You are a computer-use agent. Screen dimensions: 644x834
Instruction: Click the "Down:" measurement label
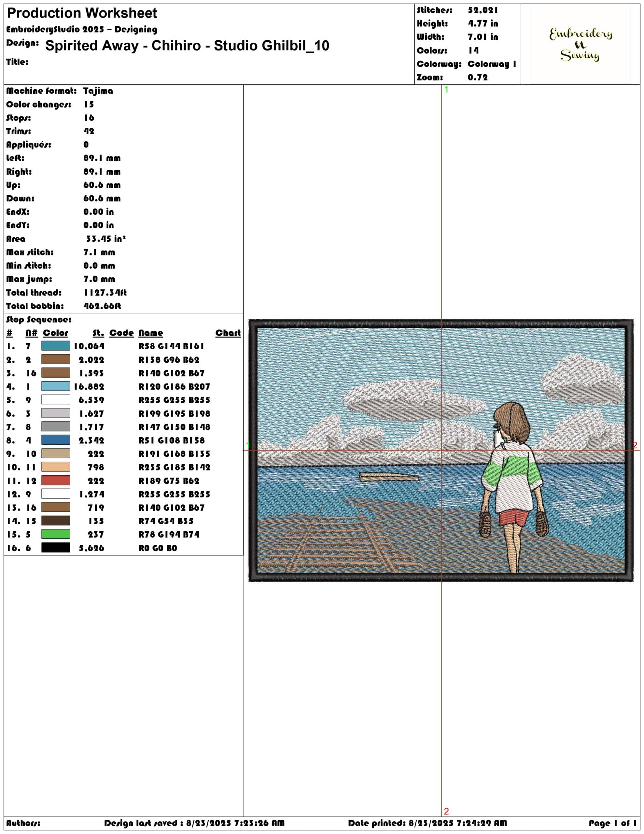click(x=20, y=199)
